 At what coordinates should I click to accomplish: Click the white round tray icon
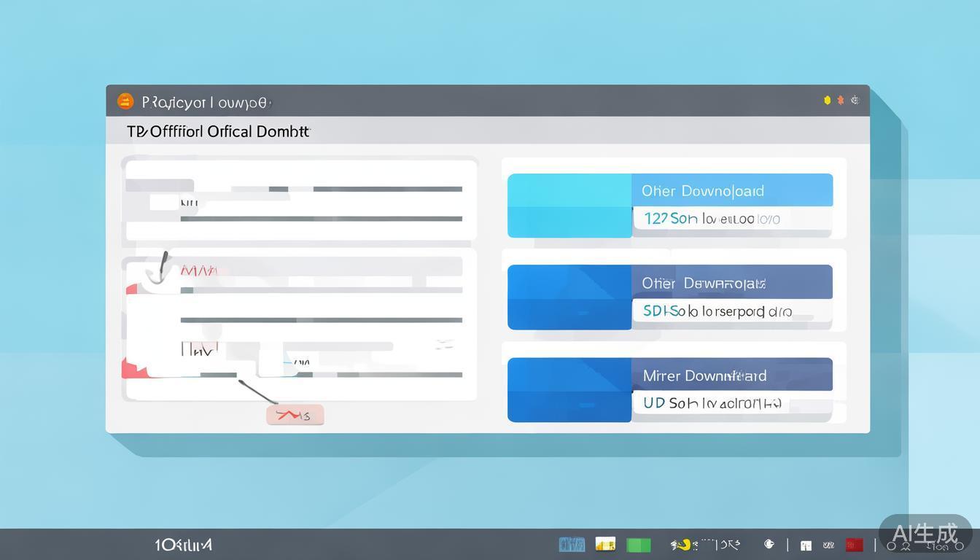(769, 544)
